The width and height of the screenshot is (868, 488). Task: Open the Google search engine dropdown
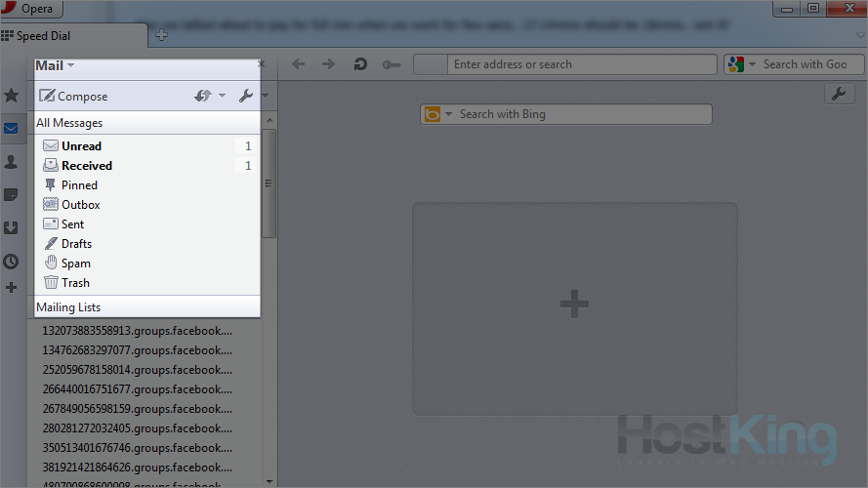[x=750, y=64]
